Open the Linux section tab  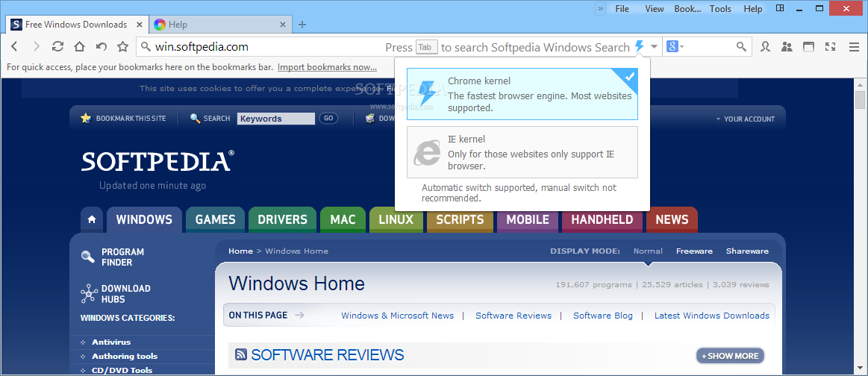[x=396, y=219]
